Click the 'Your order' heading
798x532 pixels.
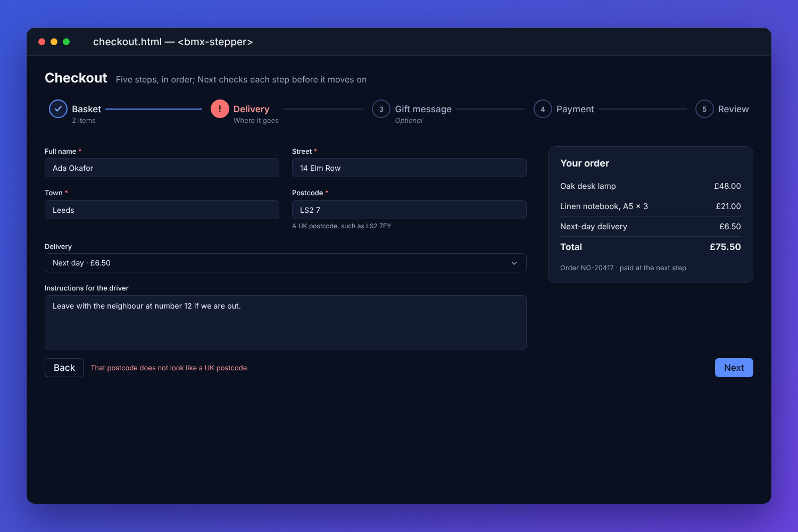(585, 163)
